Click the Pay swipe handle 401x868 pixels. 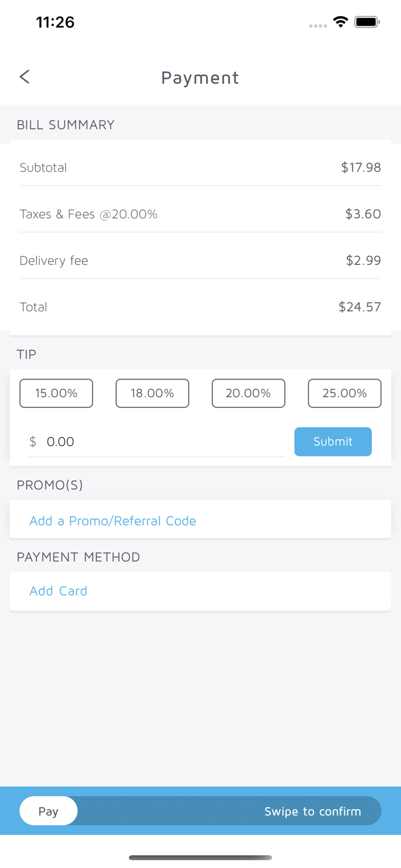[49, 811]
